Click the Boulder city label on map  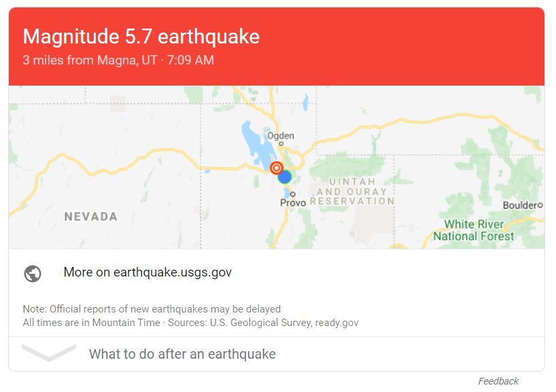(520, 205)
